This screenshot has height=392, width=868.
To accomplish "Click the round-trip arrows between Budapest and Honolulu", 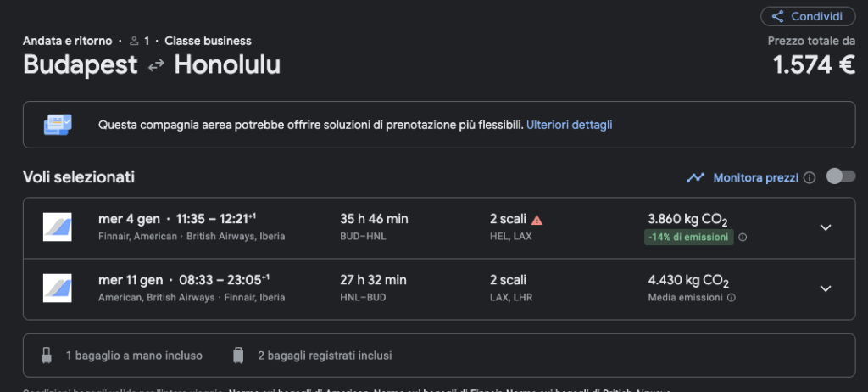I will (156, 65).
